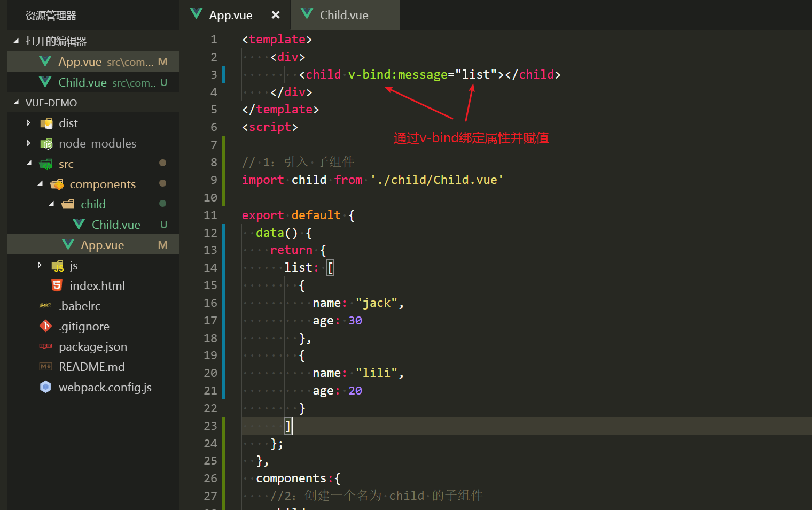Open package.json file
Screen dimensions: 812x510
point(93,346)
